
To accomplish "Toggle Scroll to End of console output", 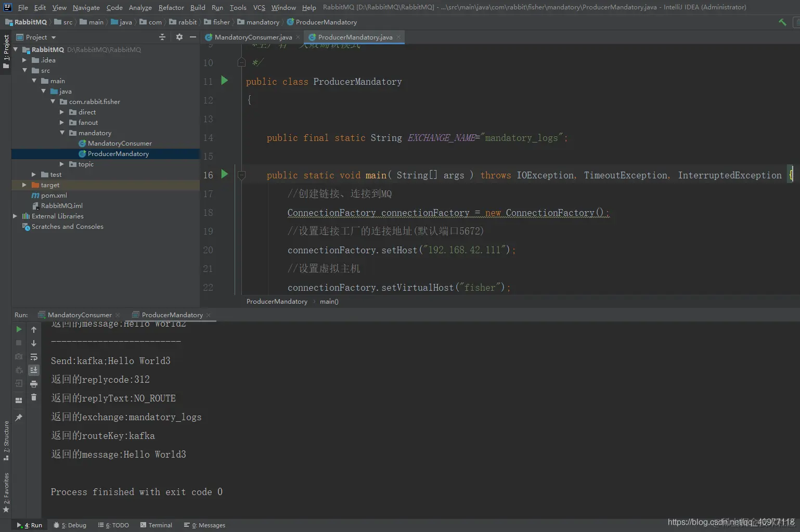I will (x=34, y=370).
